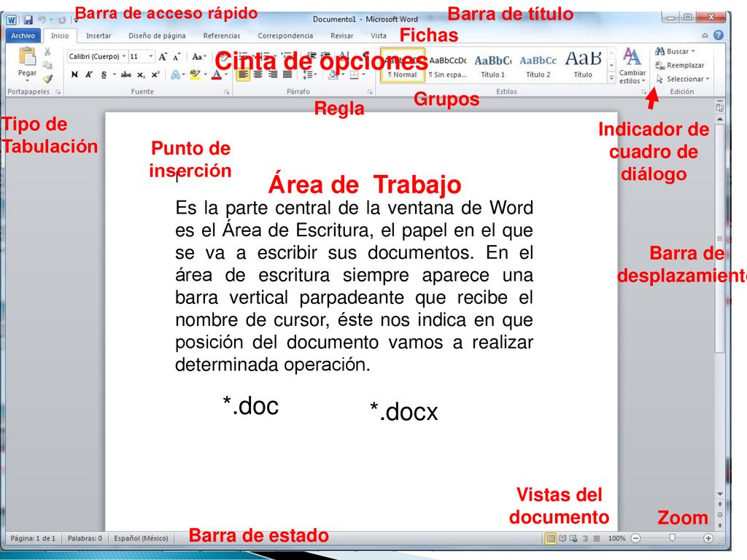Switch to the Revisar tab
The height and width of the screenshot is (560, 747).
(342, 36)
